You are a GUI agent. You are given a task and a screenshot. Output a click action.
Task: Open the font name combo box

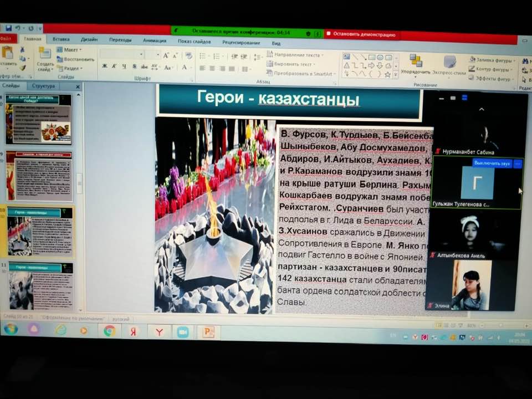pyautogui.click(x=122, y=54)
